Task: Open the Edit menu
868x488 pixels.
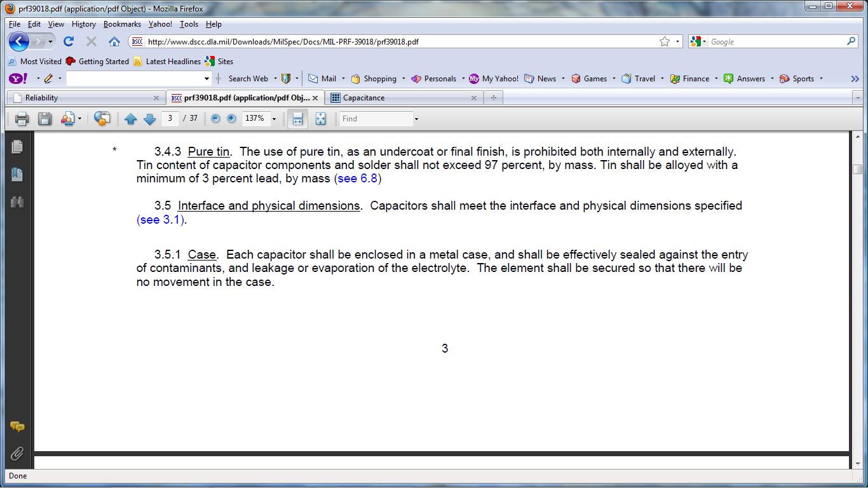Action: click(x=34, y=24)
